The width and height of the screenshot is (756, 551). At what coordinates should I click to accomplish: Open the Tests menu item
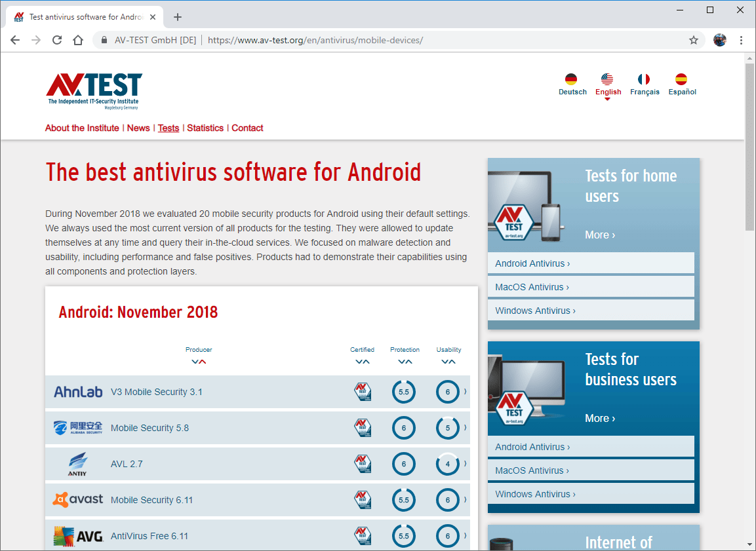[x=169, y=128]
